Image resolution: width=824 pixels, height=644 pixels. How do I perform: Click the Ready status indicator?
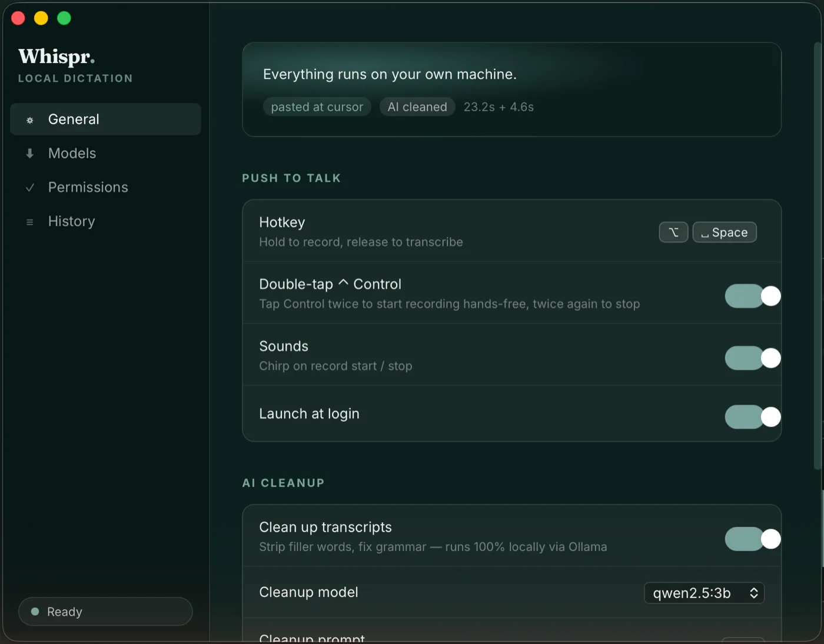tap(105, 612)
